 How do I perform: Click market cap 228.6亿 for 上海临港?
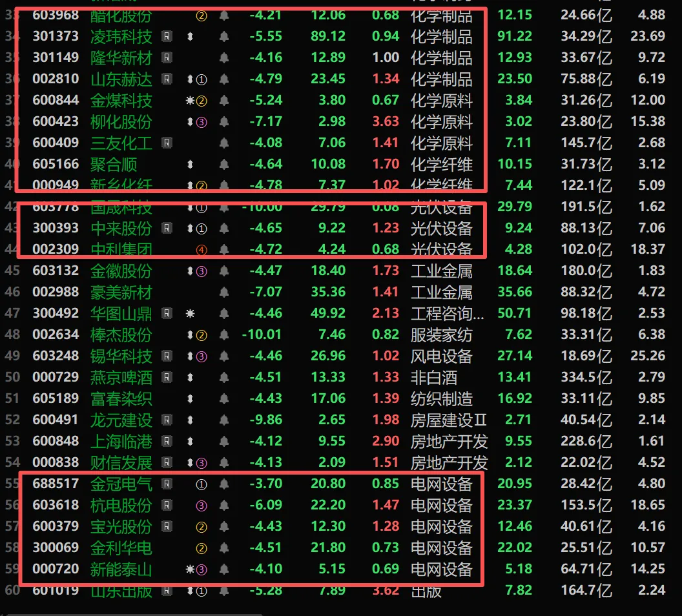pos(586,441)
